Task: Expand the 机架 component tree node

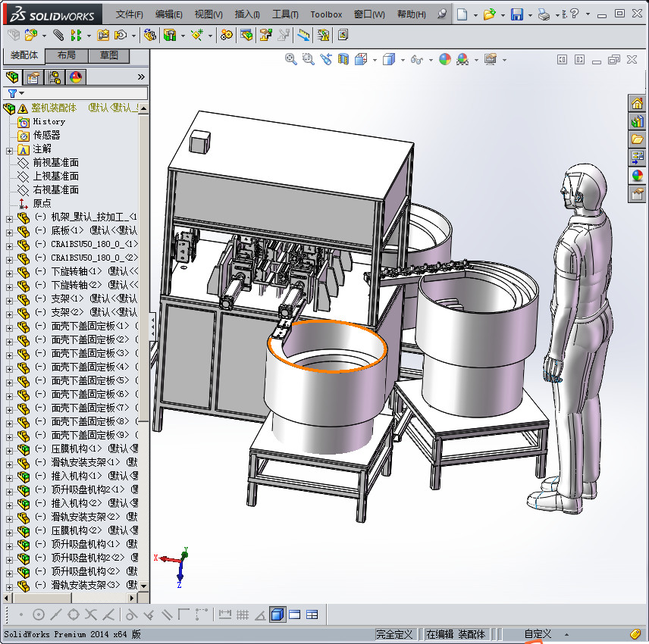Action: [x=9, y=217]
